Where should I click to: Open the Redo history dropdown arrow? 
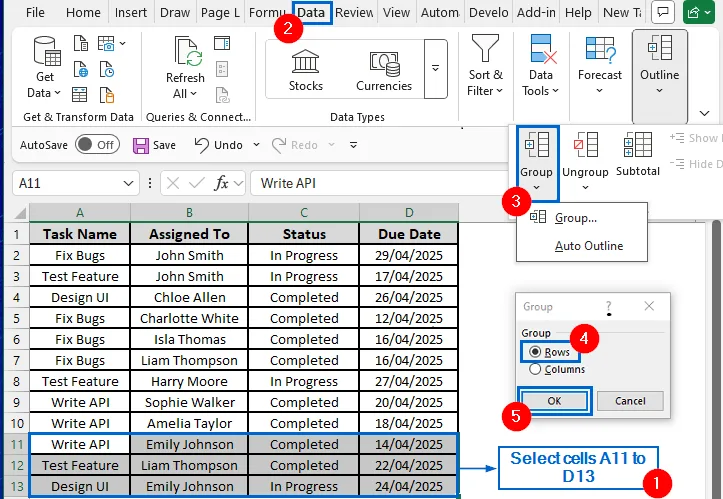coord(331,145)
